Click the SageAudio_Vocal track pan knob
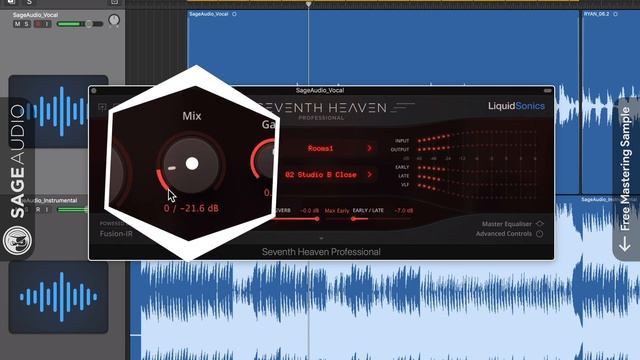 pyautogui.click(x=114, y=20)
